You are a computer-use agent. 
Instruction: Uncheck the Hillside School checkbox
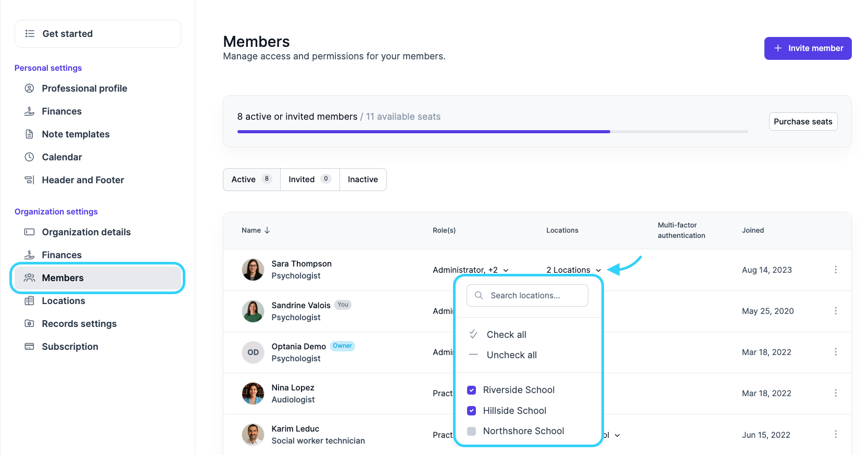click(x=472, y=411)
